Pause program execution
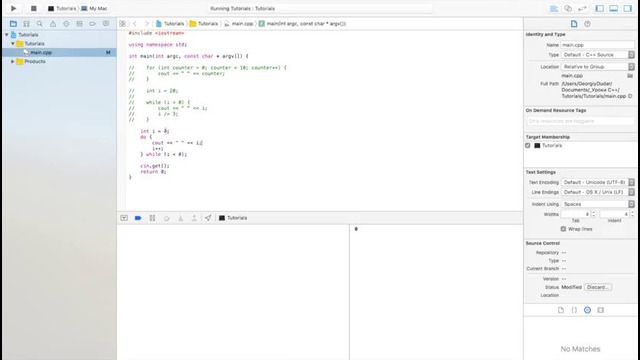Image resolution: width=640 pixels, height=360 pixels. pyautogui.click(x=152, y=218)
